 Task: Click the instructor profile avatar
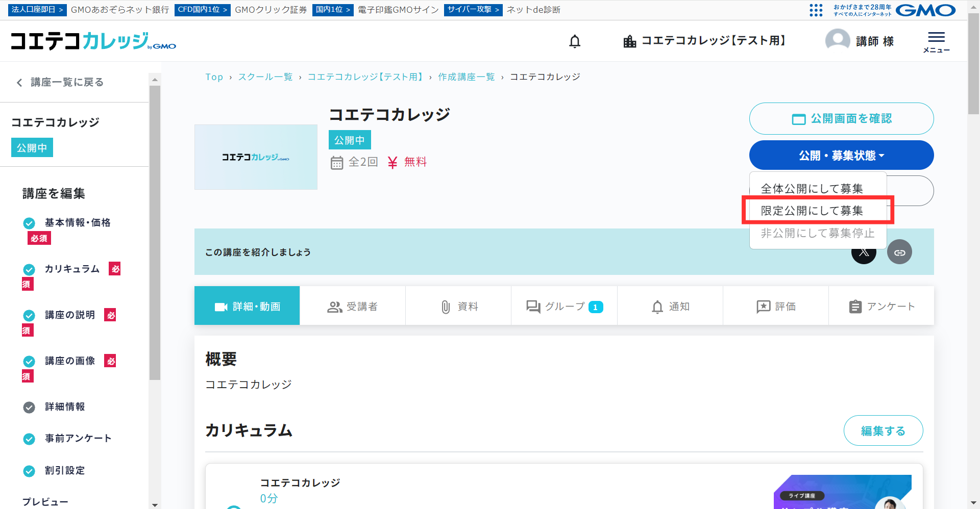[x=838, y=40]
